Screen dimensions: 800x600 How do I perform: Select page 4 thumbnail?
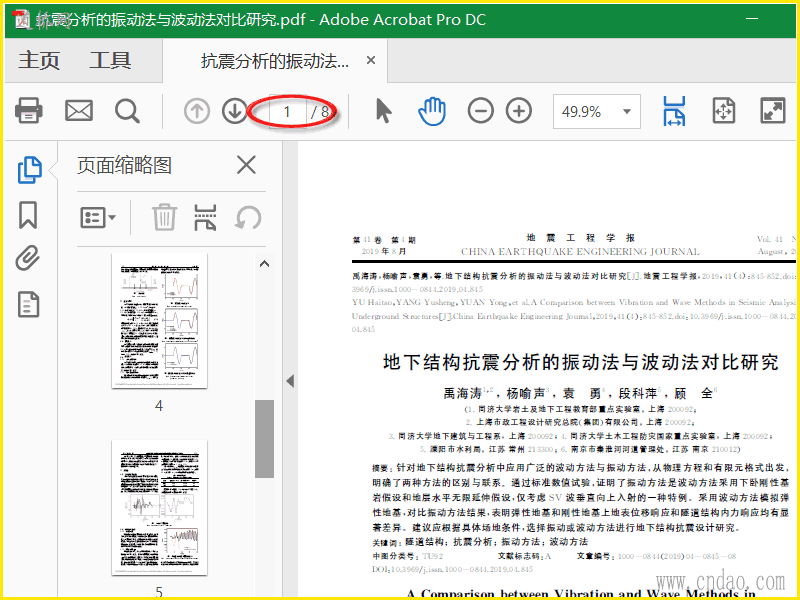160,320
